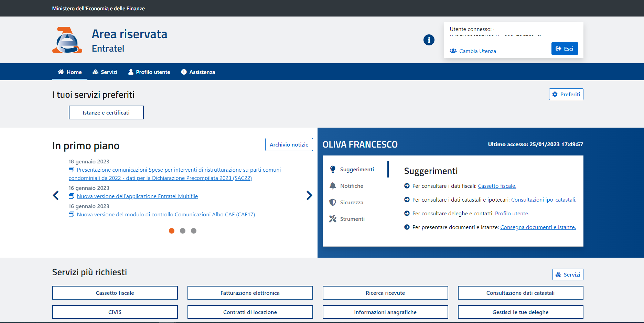
Task: Click the document icon beside Entratel Multifile news
Action: coord(72,196)
